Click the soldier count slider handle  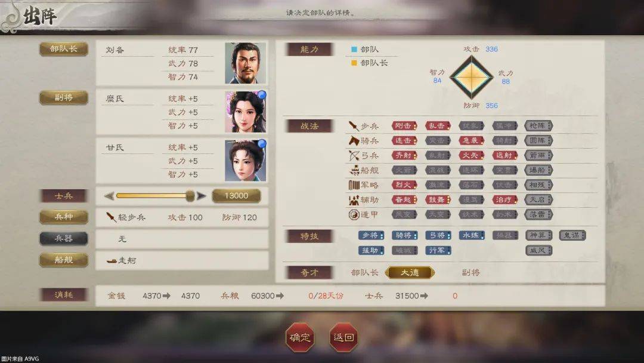[190, 196]
